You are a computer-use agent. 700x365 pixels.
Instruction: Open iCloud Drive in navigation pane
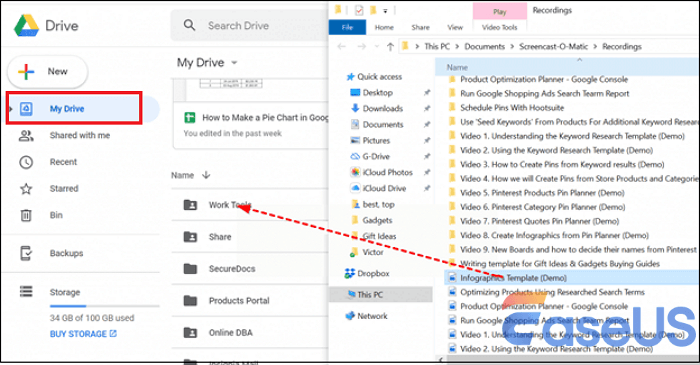click(384, 188)
